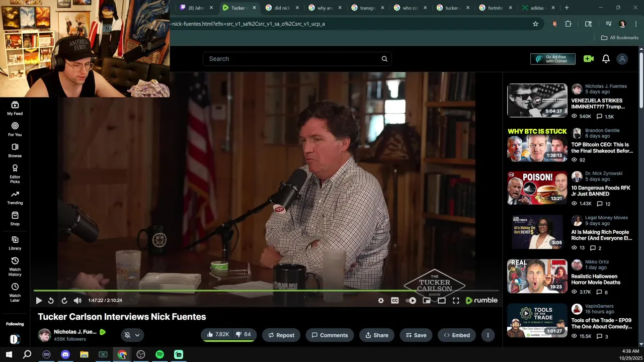Save the video with Save button
This screenshot has width=644, height=362.
(x=416, y=335)
